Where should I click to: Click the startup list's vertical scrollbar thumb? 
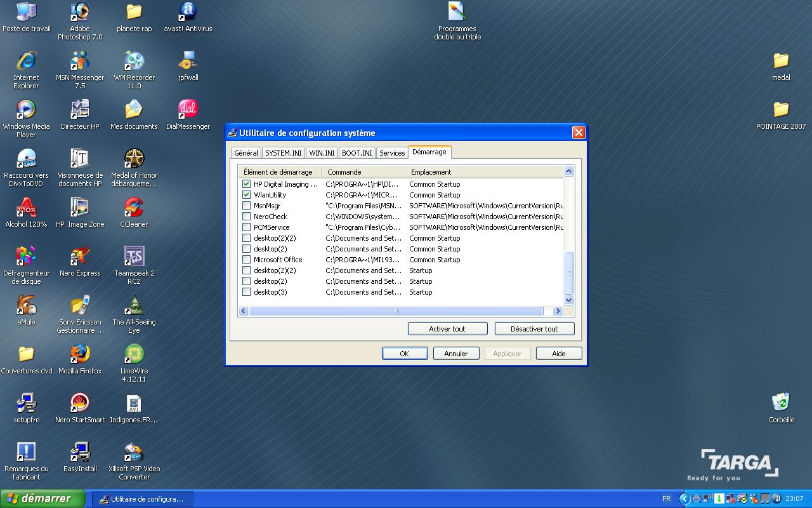(569, 273)
